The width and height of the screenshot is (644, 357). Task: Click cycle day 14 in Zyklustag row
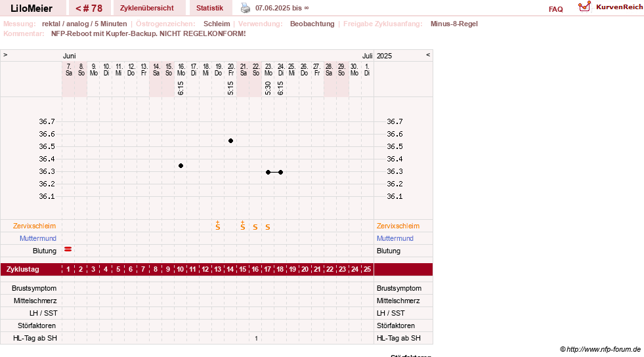[230, 269]
